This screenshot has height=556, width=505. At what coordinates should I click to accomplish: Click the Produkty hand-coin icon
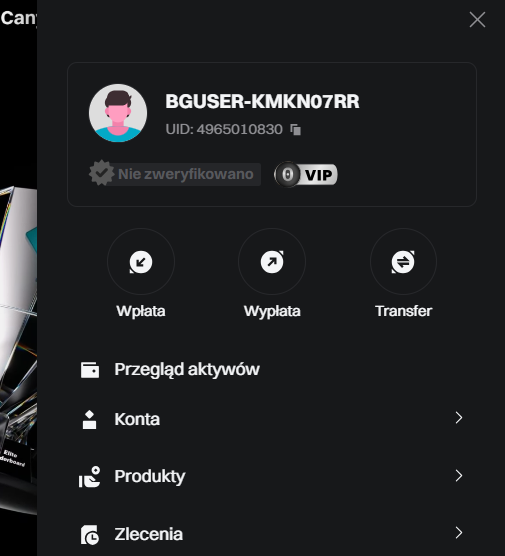tap(89, 477)
